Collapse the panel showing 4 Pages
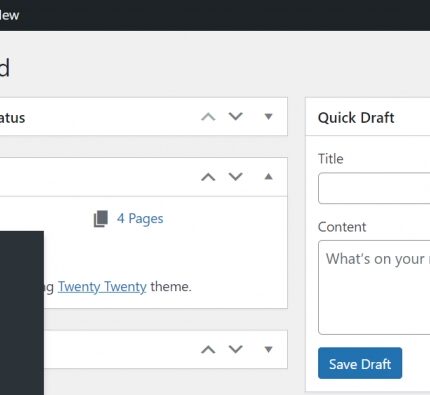 click(x=268, y=177)
